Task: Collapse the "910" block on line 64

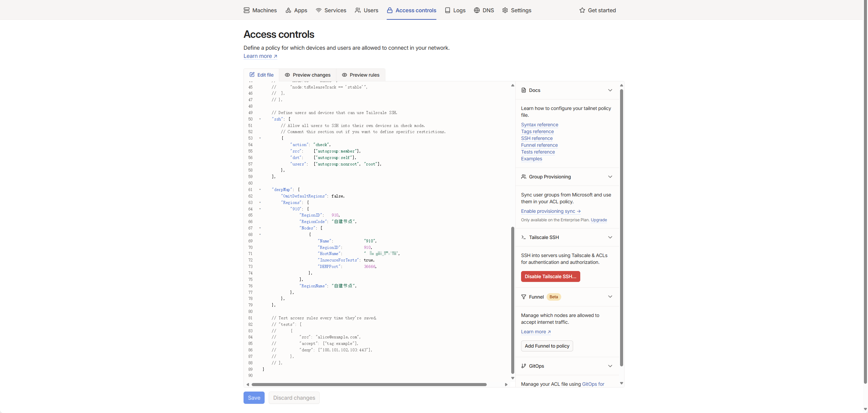Action: (x=260, y=209)
